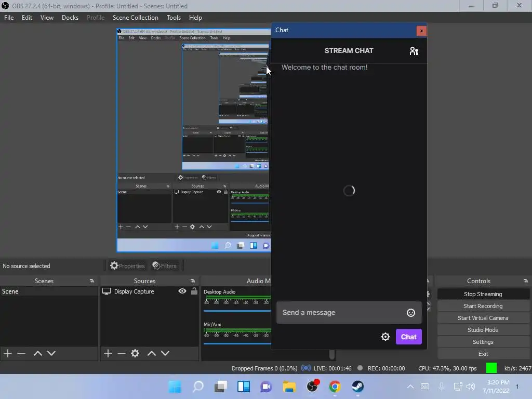The width and height of the screenshot is (532, 399).
Task: Add a new source with plus
Action: (108, 353)
